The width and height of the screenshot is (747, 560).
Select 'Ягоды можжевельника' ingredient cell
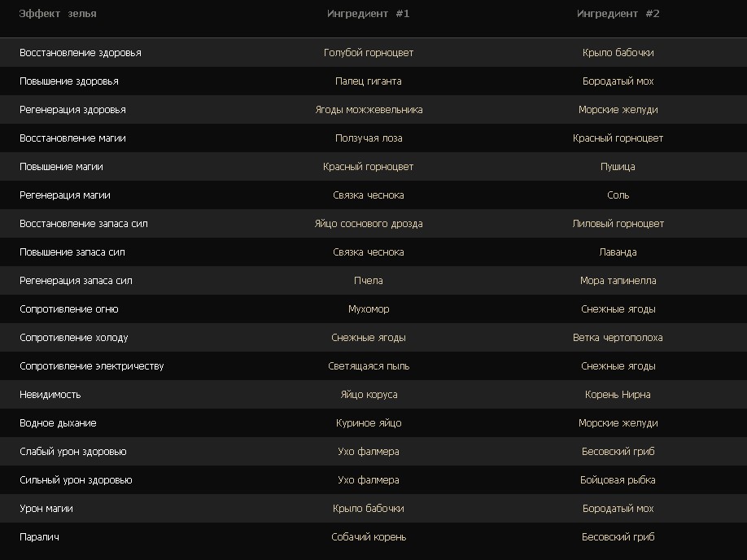click(x=369, y=110)
